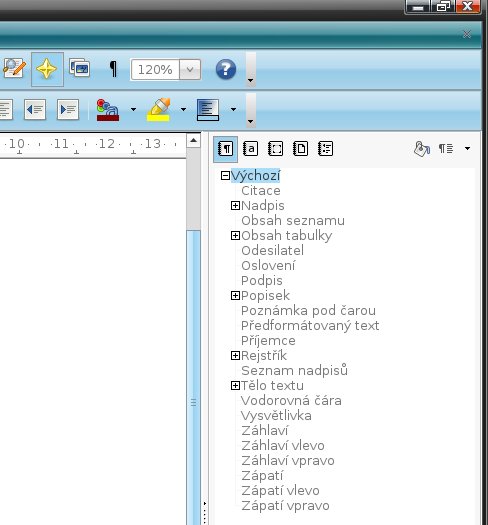
Task: Open the Help question mark icon
Action: point(226,69)
